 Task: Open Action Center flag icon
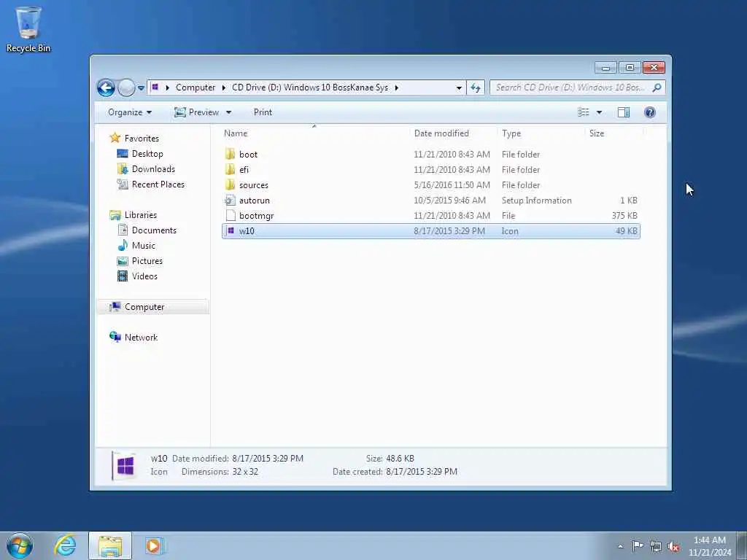[x=638, y=545]
